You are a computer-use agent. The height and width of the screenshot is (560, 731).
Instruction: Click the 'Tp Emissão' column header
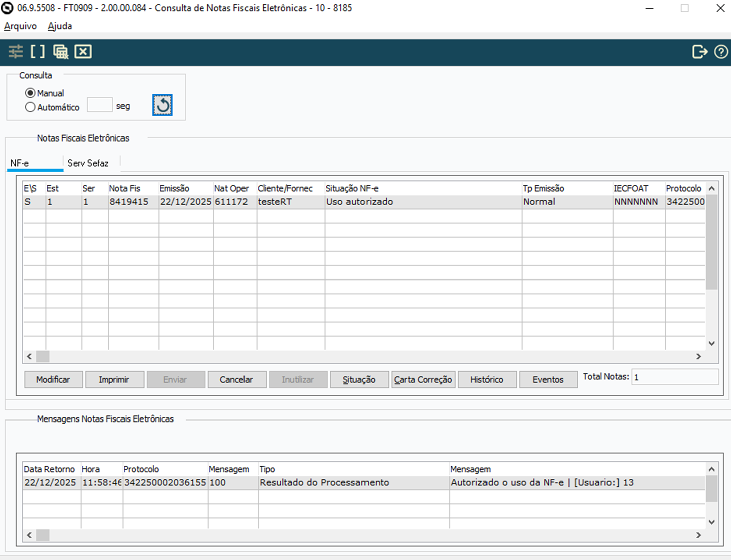[567, 188]
